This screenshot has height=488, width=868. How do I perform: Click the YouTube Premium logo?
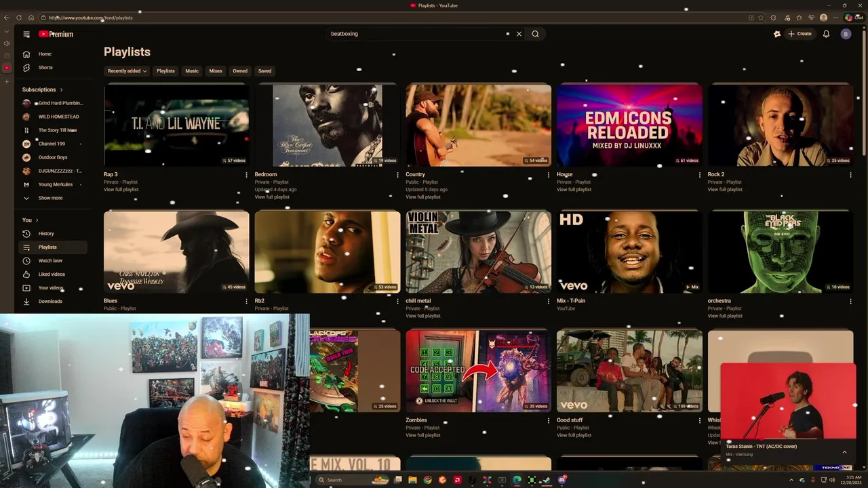point(56,34)
